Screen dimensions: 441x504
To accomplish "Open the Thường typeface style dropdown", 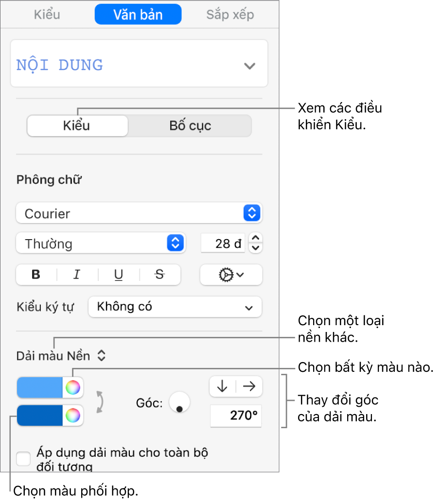I will (101, 243).
